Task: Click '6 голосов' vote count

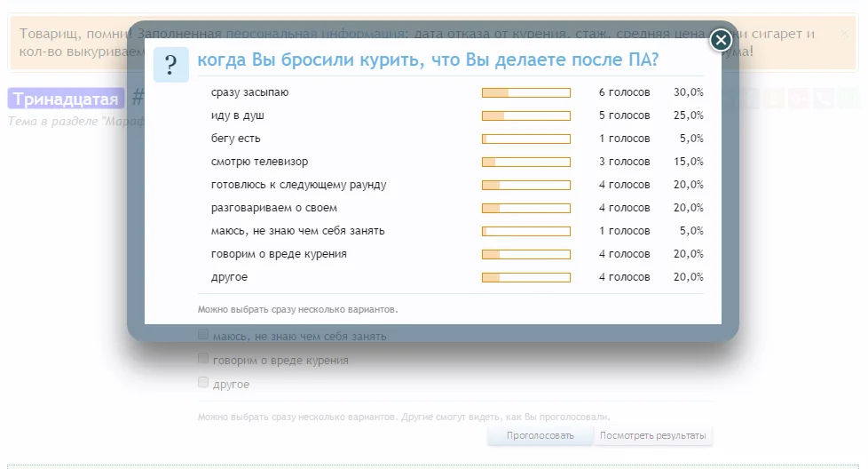Action: pyautogui.click(x=624, y=92)
